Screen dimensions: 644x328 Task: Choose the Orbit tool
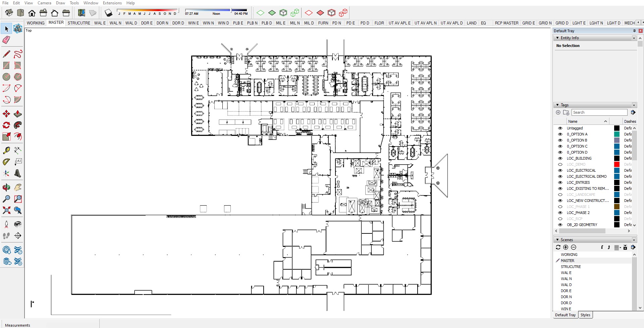pos(6,187)
